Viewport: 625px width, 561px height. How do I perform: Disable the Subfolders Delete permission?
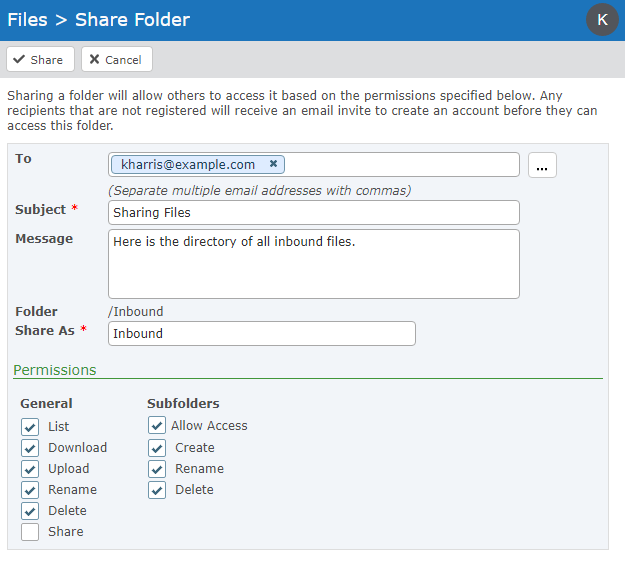pyautogui.click(x=157, y=490)
